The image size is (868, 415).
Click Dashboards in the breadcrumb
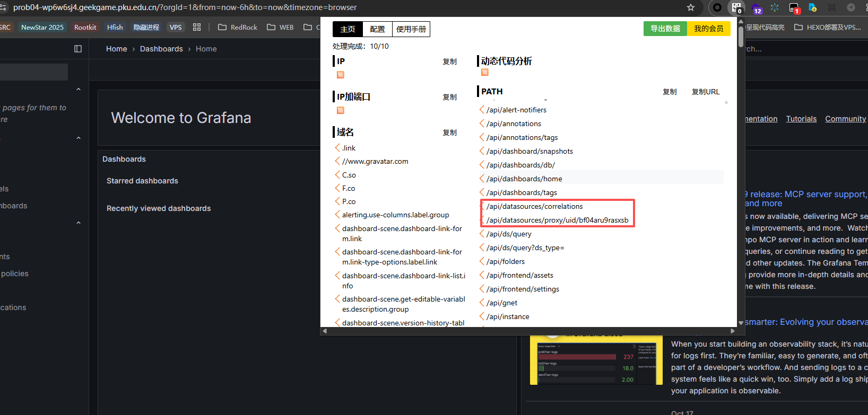click(161, 49)
